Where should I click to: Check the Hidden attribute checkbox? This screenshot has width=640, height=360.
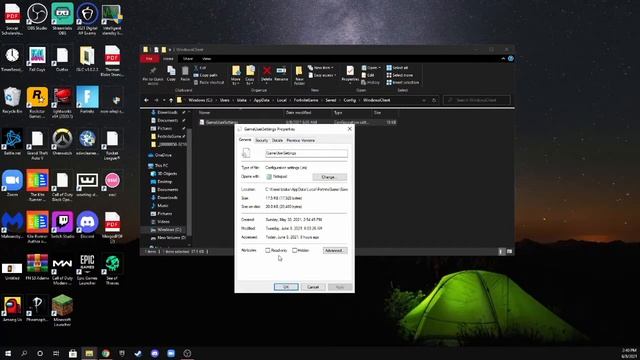tap(294, 250)
